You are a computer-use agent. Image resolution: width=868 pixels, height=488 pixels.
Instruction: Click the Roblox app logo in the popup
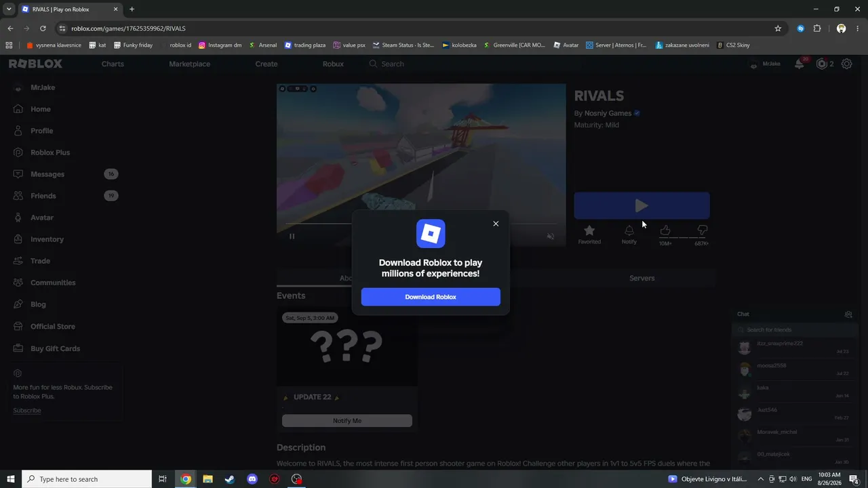(x=431, y=233)
